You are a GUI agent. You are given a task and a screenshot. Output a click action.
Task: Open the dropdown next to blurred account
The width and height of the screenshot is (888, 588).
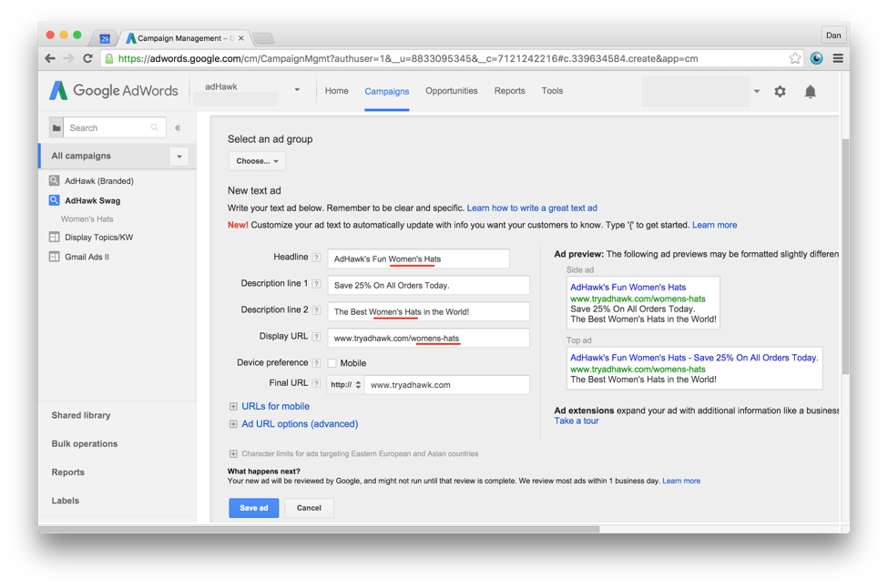757,91
